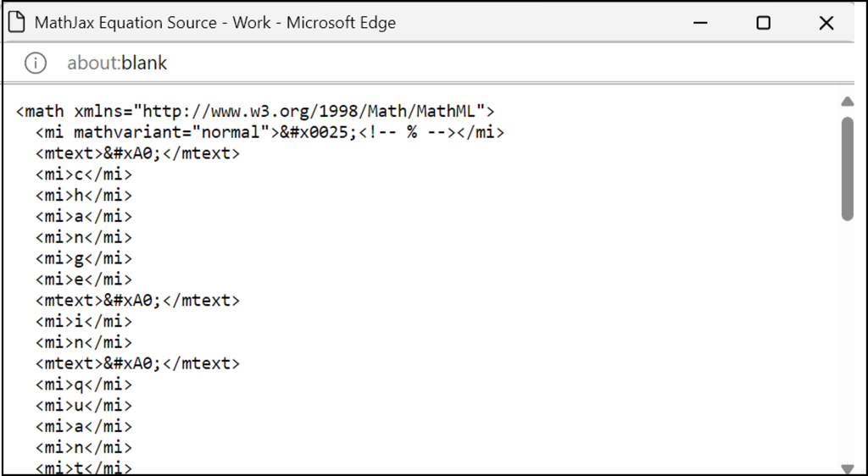Select the <mi>g</mi> line

pyautogui.click(x=84, y=258)
